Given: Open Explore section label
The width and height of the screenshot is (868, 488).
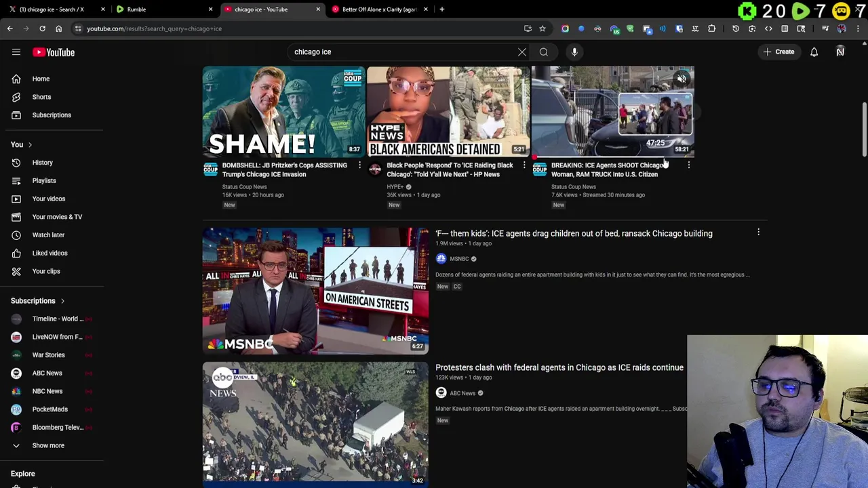Looking at the screenshot, I should point(23,474).
